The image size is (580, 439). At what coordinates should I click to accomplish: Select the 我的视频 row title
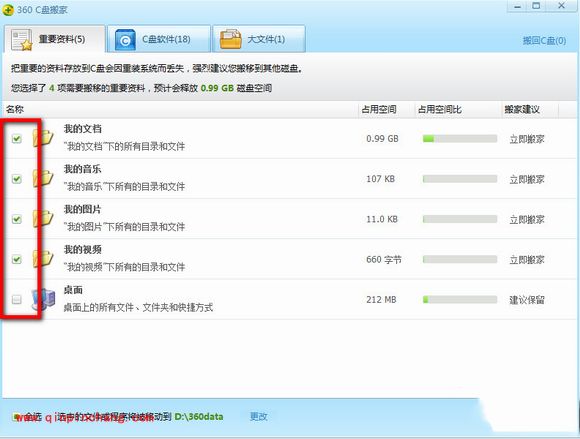click(x=82, y=250)
